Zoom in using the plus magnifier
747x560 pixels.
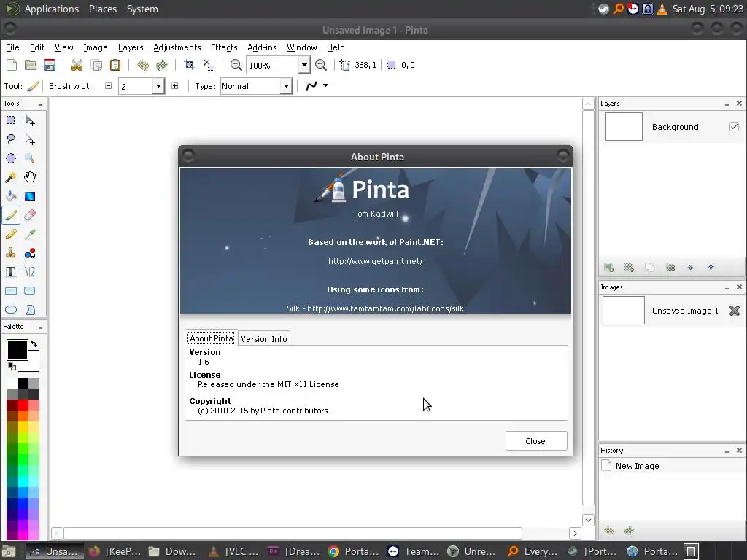coord(321,65)
